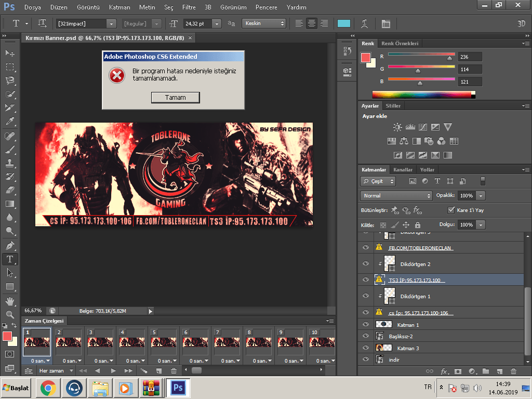Viewport: 532px width, 399px height.
Task: Select the Horizontal Type tool
Action: pos(10,259)
